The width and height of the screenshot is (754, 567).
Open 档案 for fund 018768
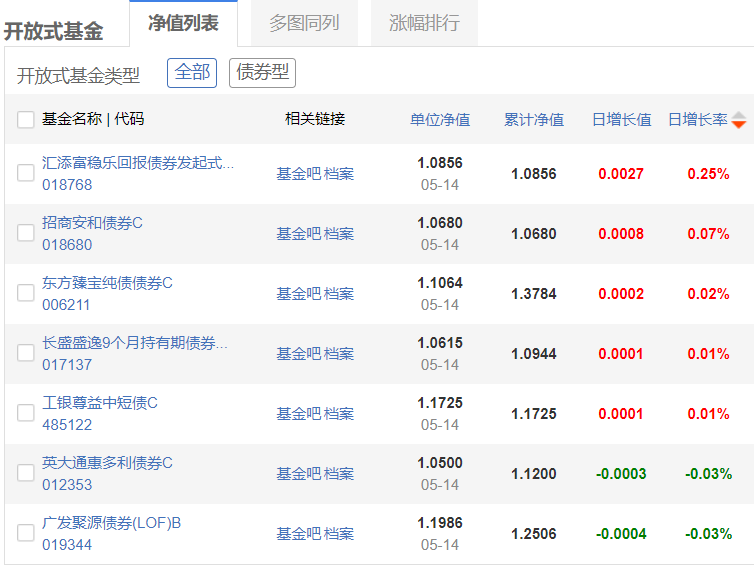coord(339,174)
